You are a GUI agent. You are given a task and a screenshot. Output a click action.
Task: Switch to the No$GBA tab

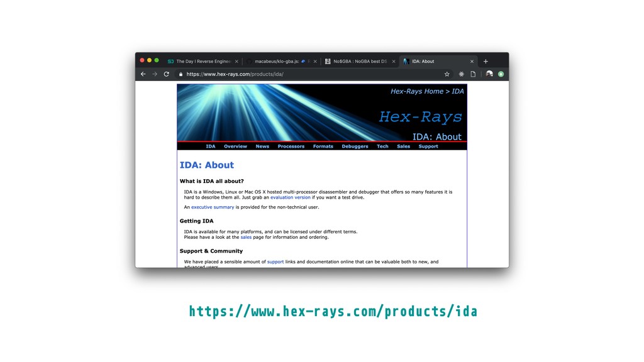360,62
